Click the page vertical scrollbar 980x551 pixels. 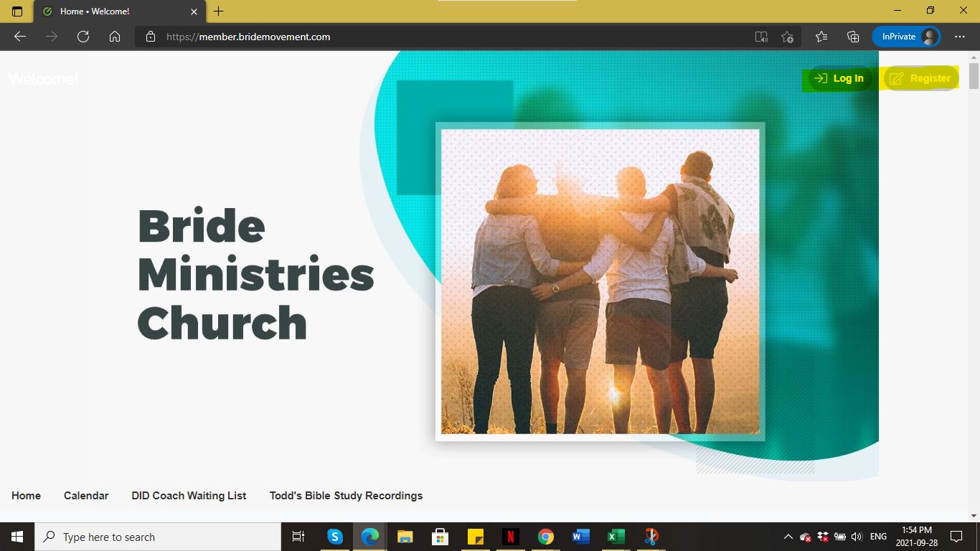[974, 287]
